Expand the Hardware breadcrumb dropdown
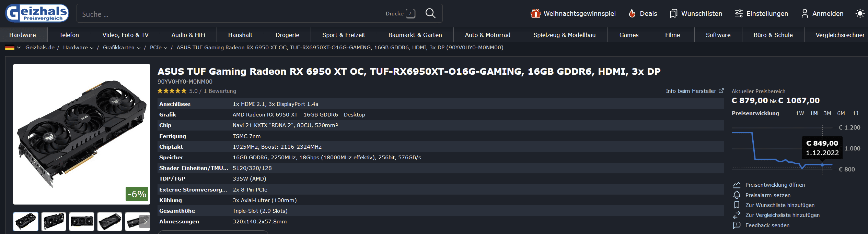The height and width of the screenshot is (234, 868). coord(92,48)
